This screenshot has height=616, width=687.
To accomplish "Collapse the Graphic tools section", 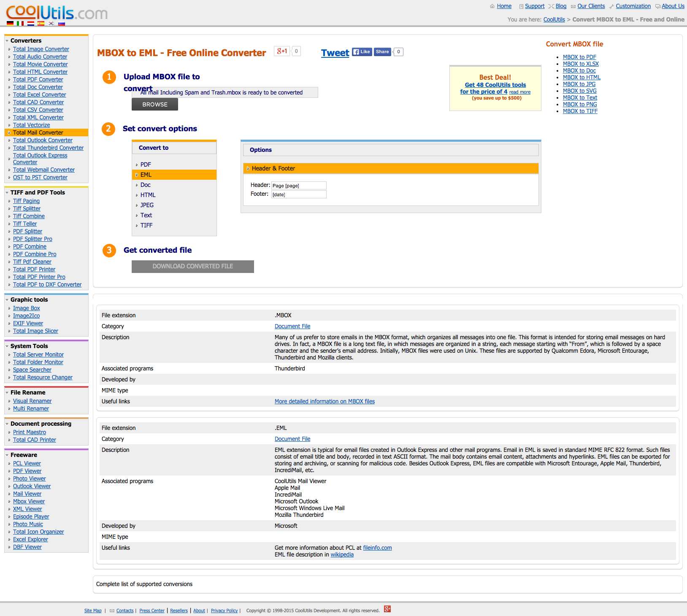I will coord(7,300).
